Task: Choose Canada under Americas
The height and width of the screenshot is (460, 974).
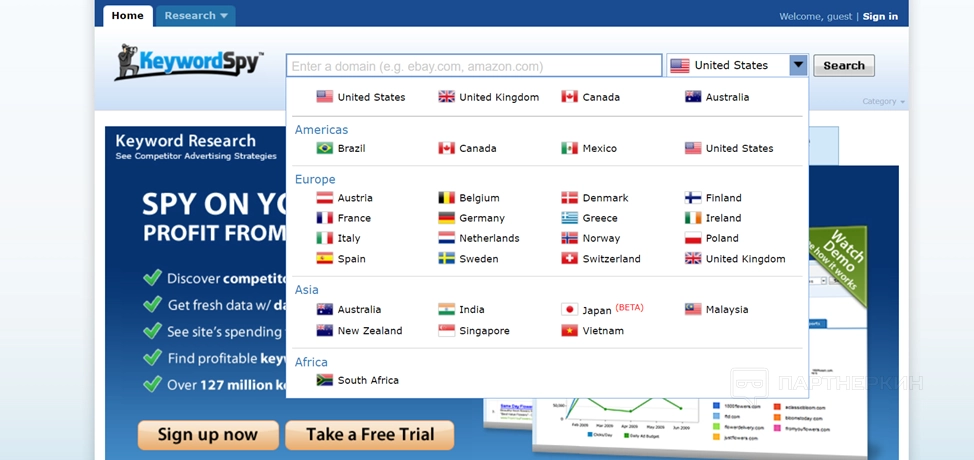Action: [x=467, y=148]
